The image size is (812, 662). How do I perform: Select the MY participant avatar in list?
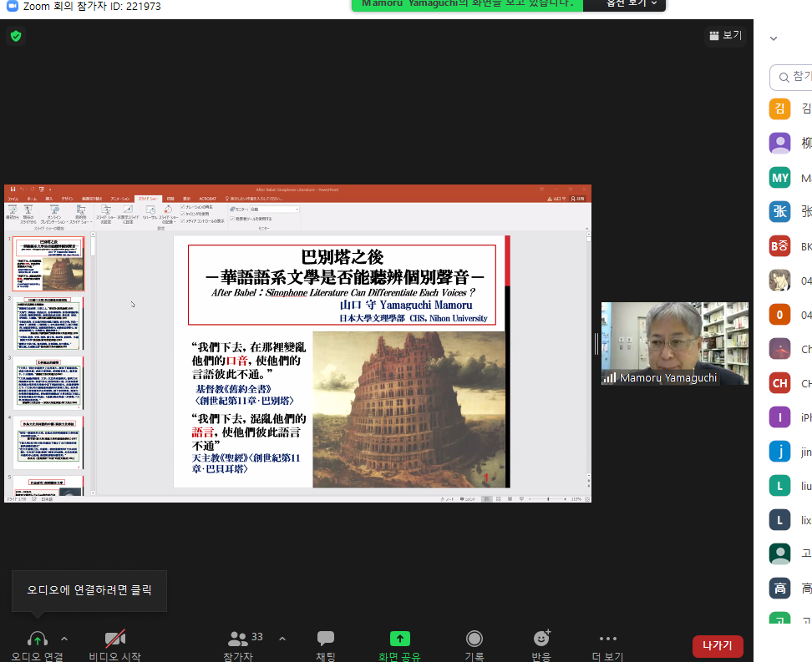click(780, 178)
